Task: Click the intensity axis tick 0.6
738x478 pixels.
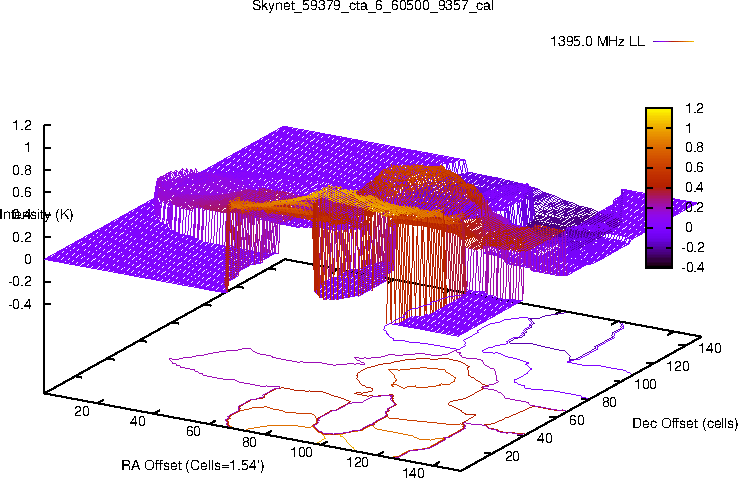Action: pos(22,192)
